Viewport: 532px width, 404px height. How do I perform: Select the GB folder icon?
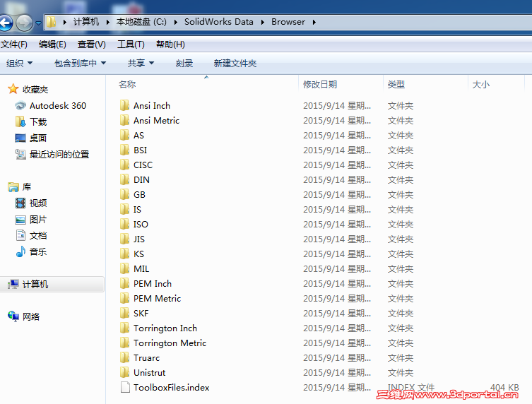pos(125,194)
